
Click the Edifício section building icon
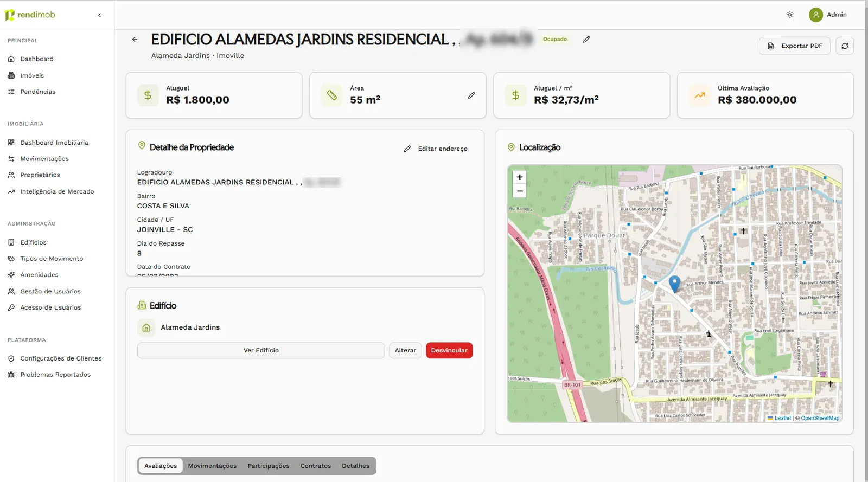pos(142,305)
